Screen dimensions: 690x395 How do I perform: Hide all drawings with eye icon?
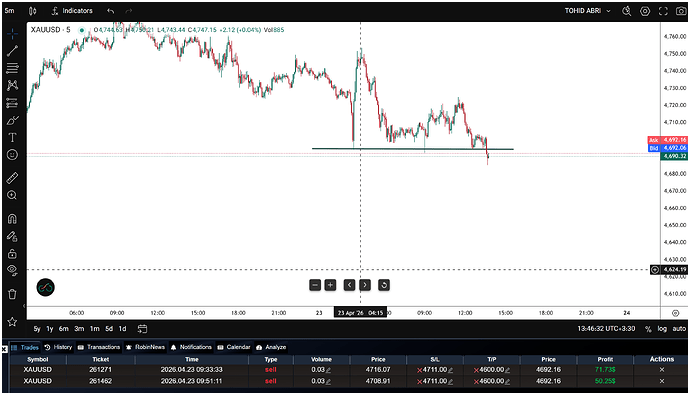[x=12, y=271]
